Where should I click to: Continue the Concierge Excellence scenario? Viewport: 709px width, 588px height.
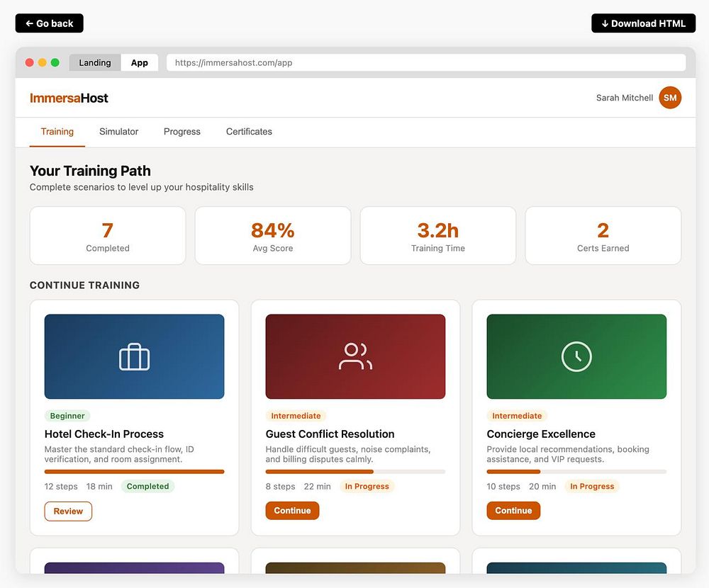[513, 510]
